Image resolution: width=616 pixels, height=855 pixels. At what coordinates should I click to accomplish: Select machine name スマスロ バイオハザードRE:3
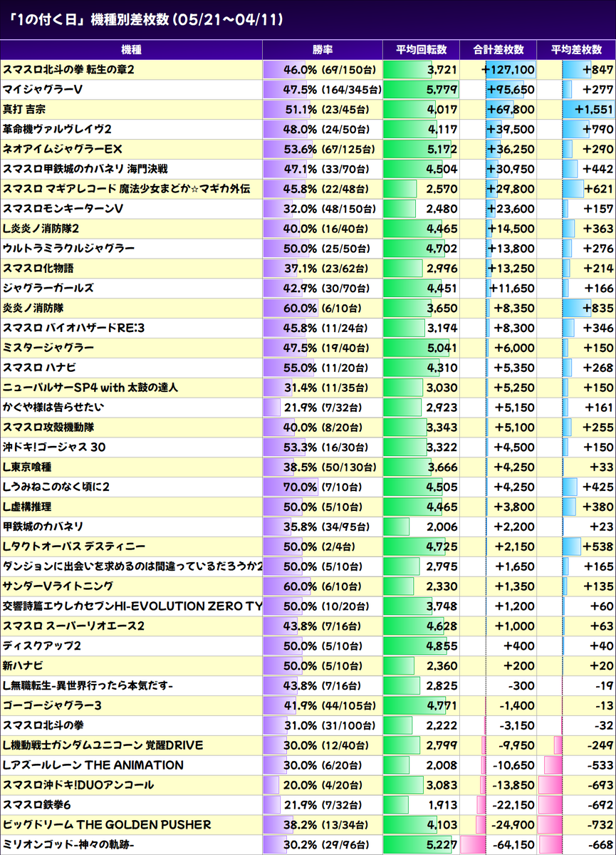click(x=73, y=328)
